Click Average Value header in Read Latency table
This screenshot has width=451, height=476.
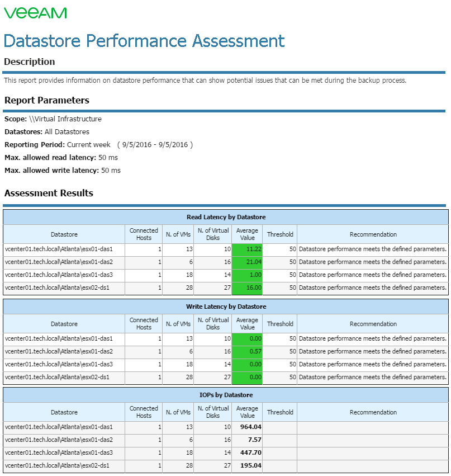pos(247,234)
